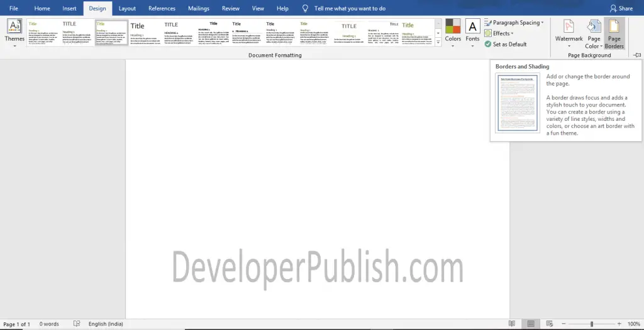
Task: Switch to Print Layout view
Action: tap(531, 324)
